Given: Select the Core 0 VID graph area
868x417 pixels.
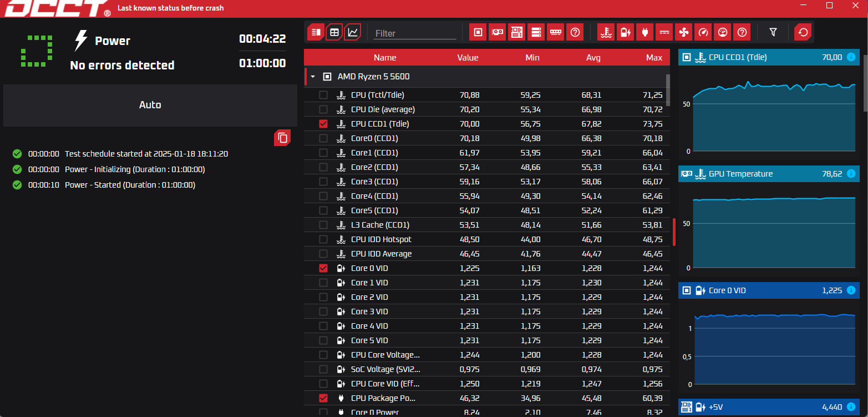Looking at the screenshot, I should click(x=769, y=346).
